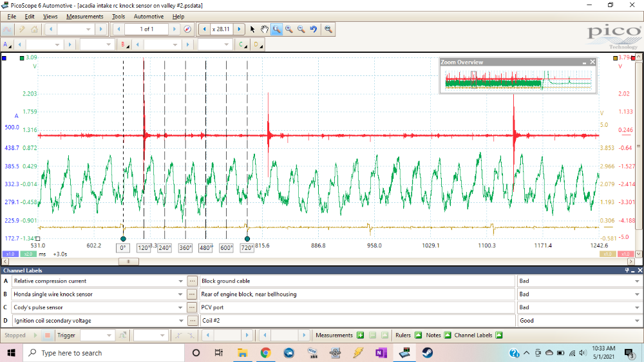Open the Trigger mode dropdown

click(x=109, y=336)
